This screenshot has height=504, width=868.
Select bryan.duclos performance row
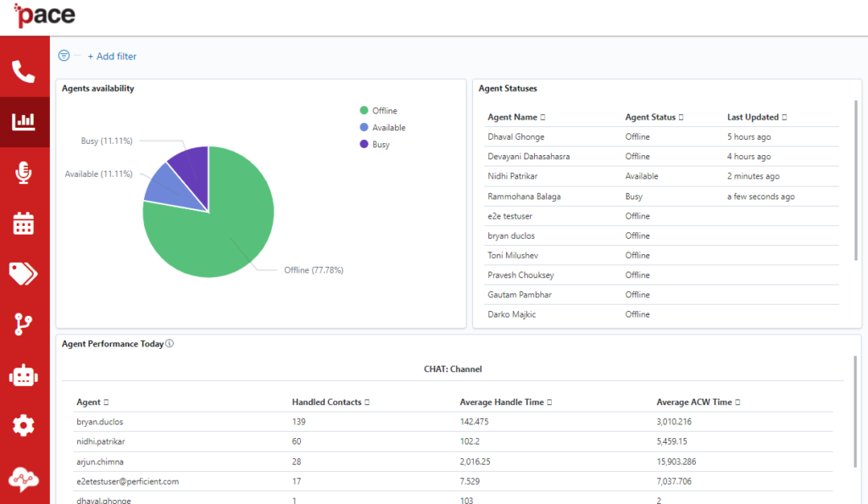[453, 422]
